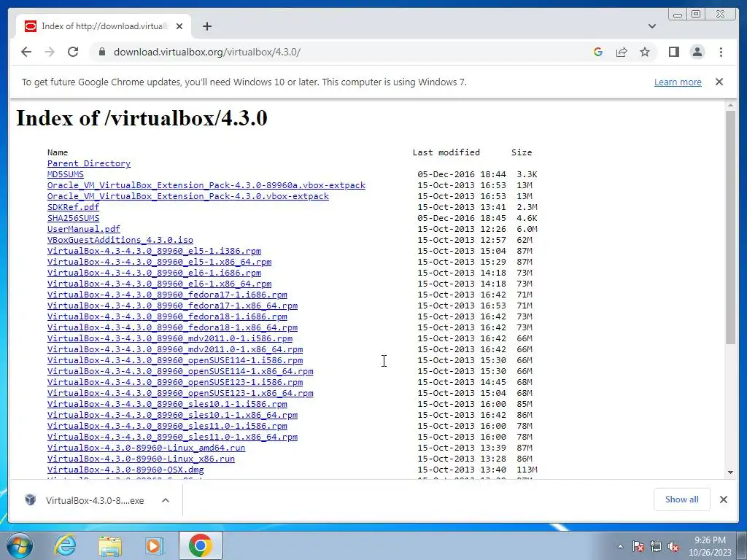
Task: Reload the current page
Action: click(73, 52)
